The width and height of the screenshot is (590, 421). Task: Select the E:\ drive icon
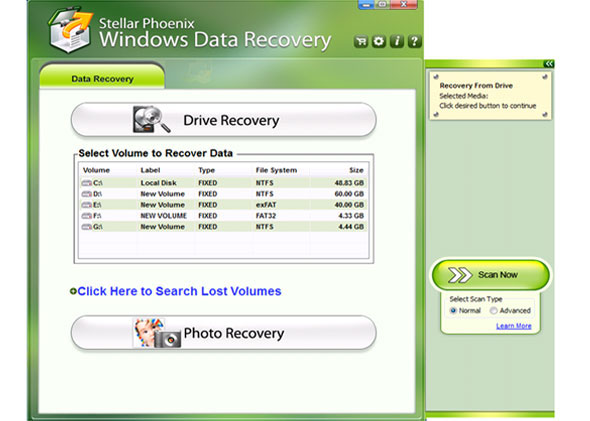(87, 205)
